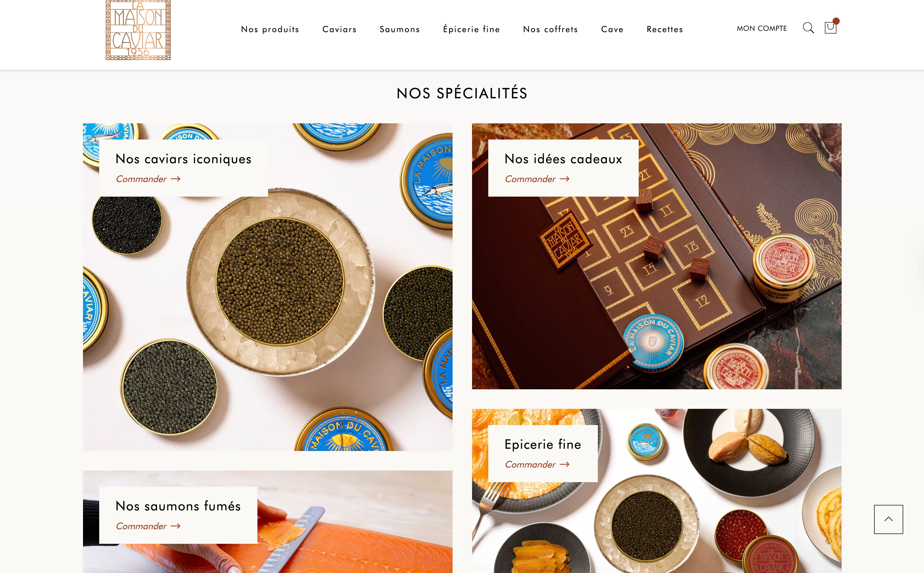Viewport: 924px width, 573px height.
Task: Open the Nos produits menu
Action: coord(270,29)
